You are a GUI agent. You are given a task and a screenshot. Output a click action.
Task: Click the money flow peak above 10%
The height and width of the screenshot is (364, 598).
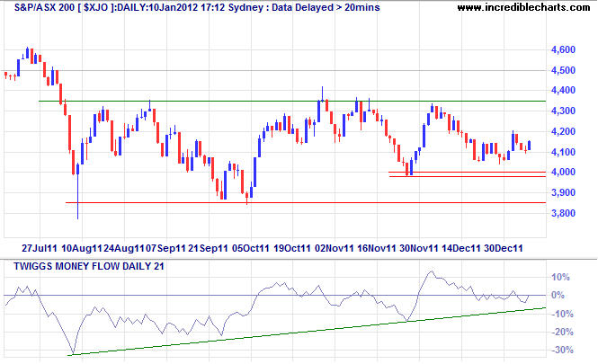[x=431, y=271]
